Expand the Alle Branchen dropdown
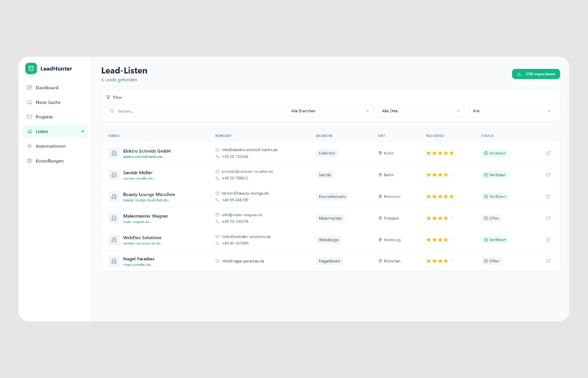Image resolution: width=588 pixels, height=378 pixels. click(x=330, y=111)
